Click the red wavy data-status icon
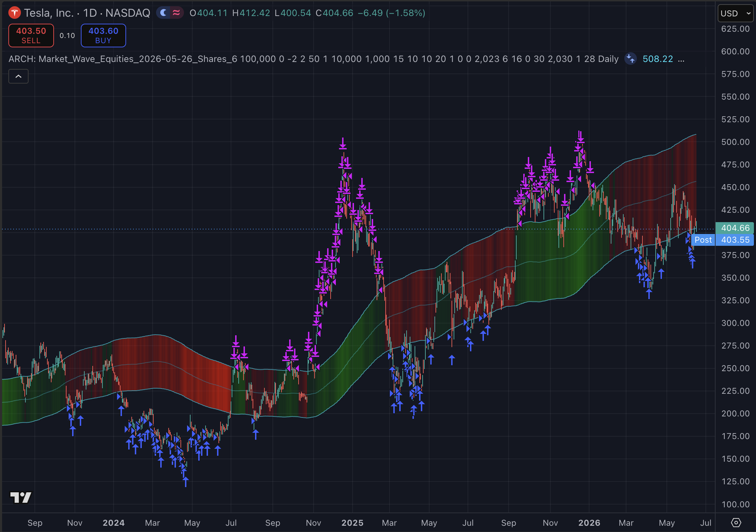The width and height of the screenshot is (756, 532). 177,13
